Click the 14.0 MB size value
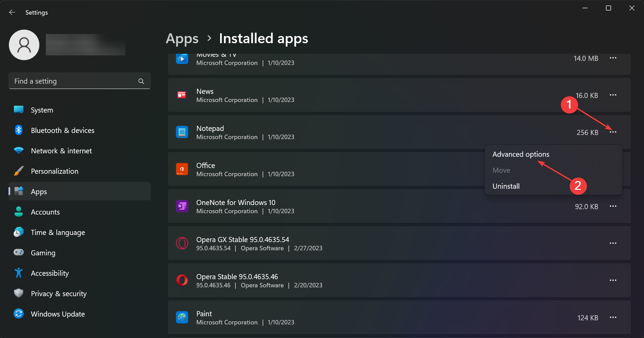This screenshot has width=644, height=338. (586, 58)
